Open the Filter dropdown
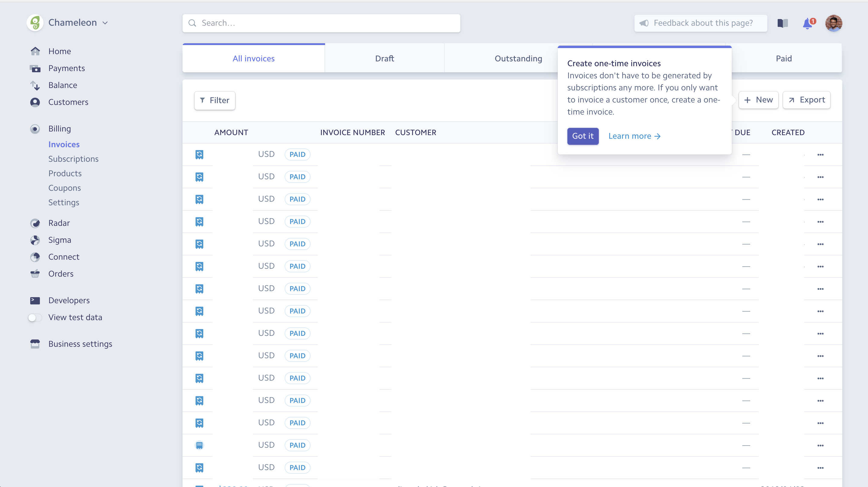The height and width of the screenshot is (487, 868). [215, 100]
